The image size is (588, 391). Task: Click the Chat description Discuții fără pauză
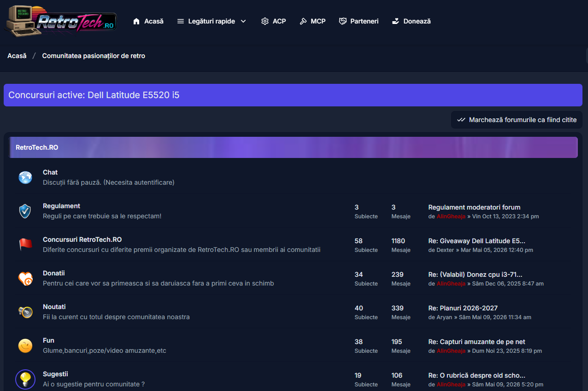109,182
